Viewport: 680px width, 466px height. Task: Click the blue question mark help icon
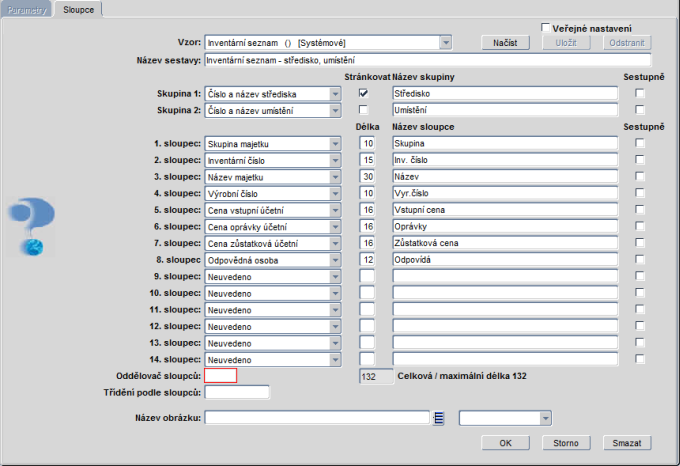(x=31, y=226)
